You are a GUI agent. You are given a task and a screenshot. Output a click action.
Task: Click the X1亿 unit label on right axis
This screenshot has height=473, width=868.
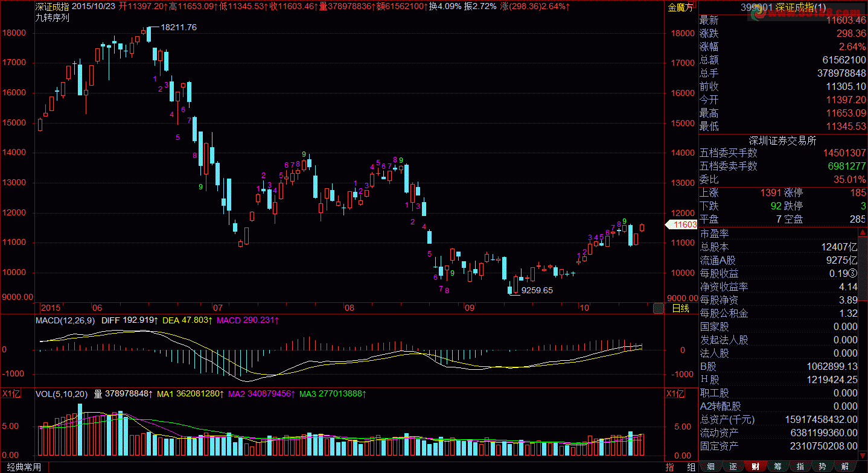675,393
